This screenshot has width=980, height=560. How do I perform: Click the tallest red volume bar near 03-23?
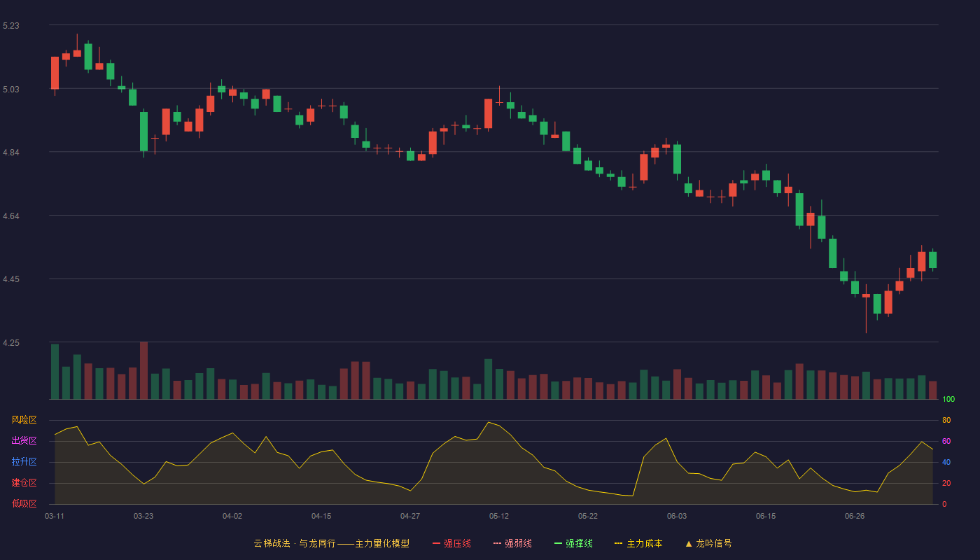(x=143, y=370)
